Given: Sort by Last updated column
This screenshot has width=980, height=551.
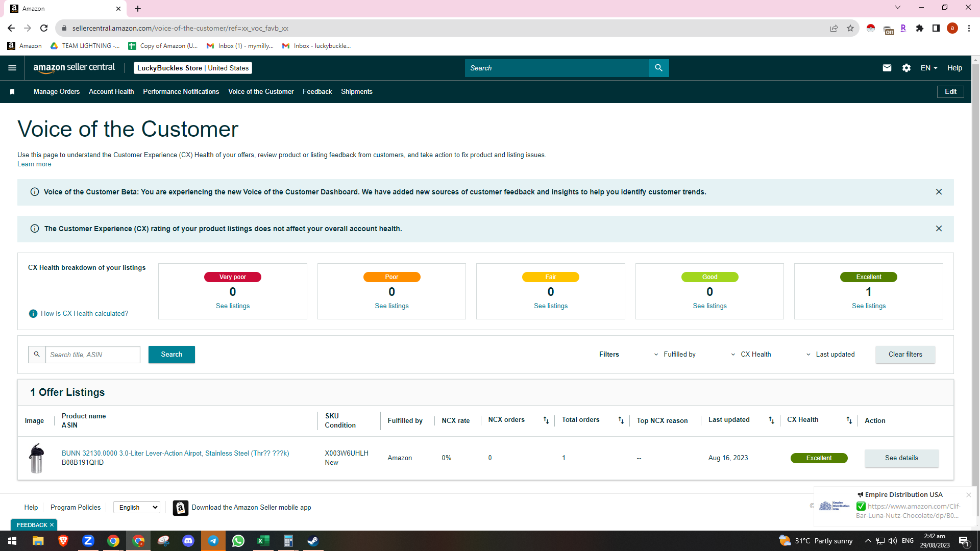Looking at the screenshot, I should (771, 420).
